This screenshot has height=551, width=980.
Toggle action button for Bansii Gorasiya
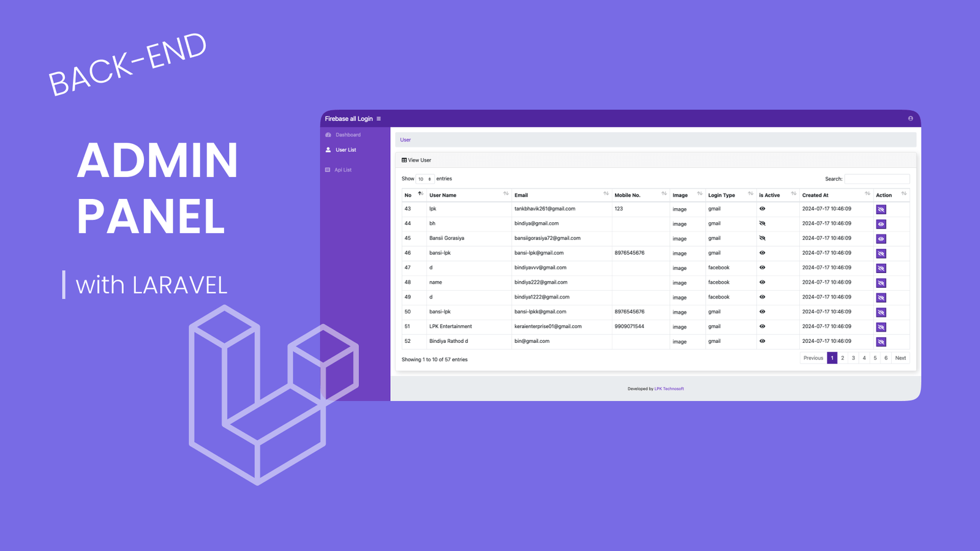point(881,239)
